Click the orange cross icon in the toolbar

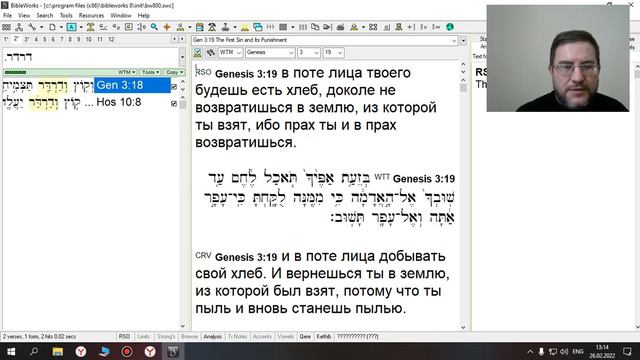point(167,27)
